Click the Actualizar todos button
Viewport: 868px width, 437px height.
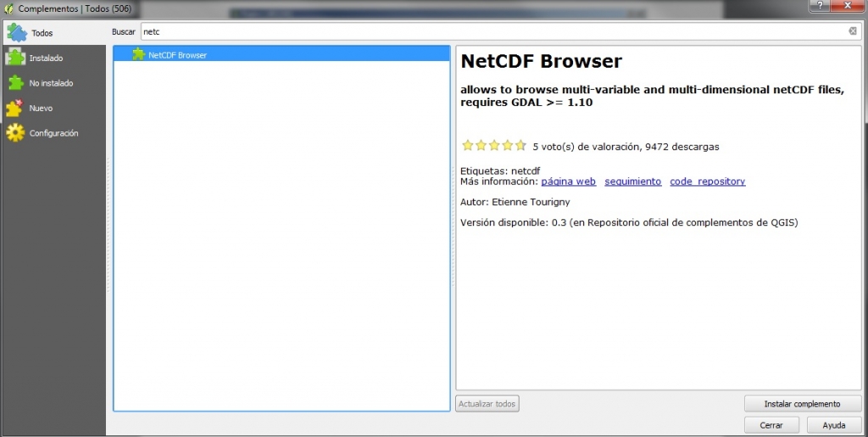coord(487,404)
